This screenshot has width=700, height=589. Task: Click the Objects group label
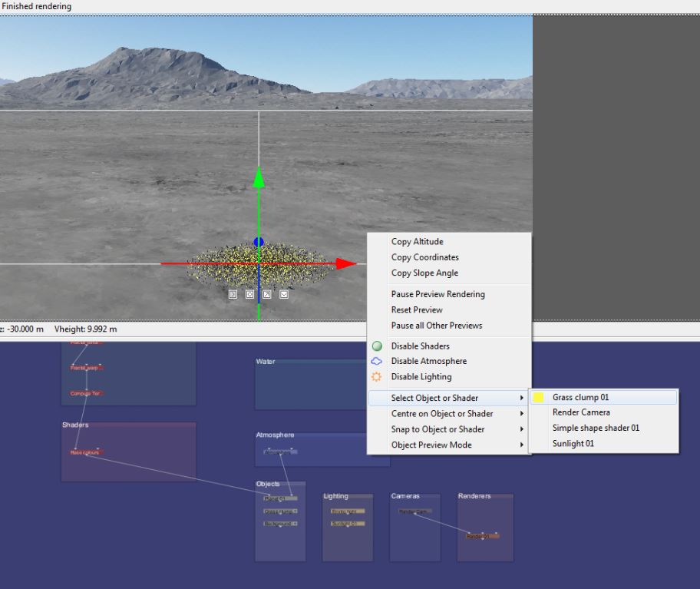coord(268,484)
